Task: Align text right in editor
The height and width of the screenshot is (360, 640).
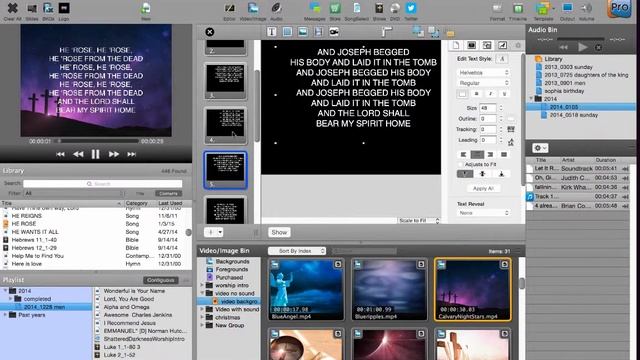Action: [490, 155]
